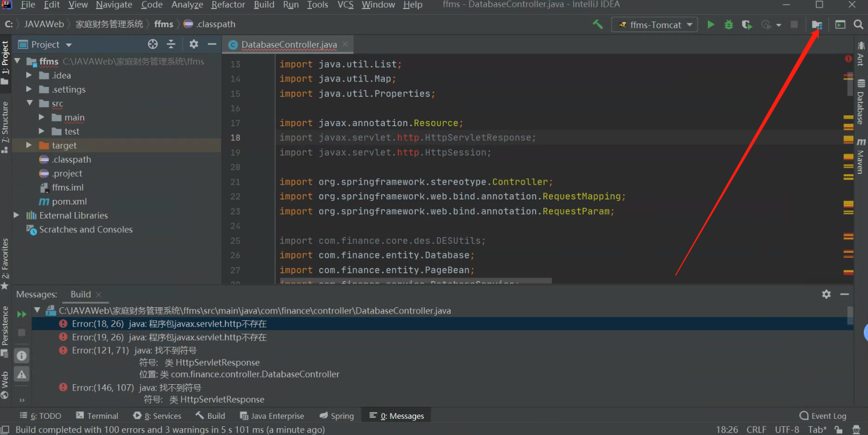Toggle tool window bars at bottom-left corner
This screenshot has height=435, width=868.
point(5,430)
